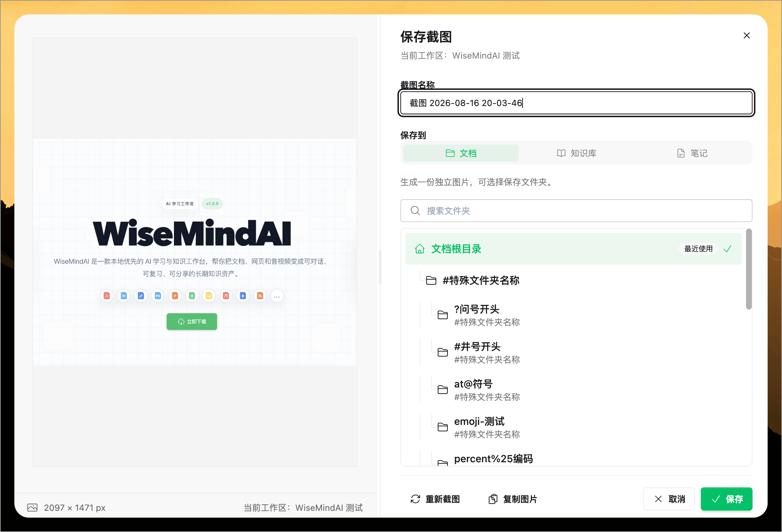Screen dimensions: 782x532
Task: Click the magnifier icon in folder search
Action: click(415, 211)
